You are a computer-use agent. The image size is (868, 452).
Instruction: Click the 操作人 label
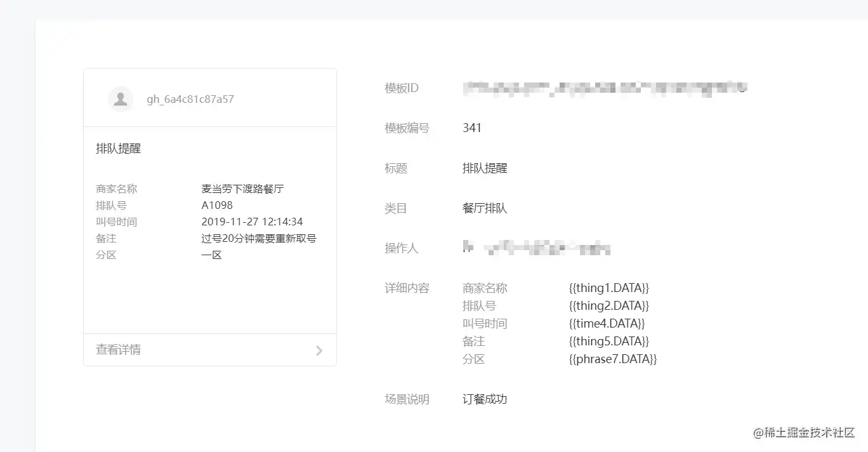[402, 248]
